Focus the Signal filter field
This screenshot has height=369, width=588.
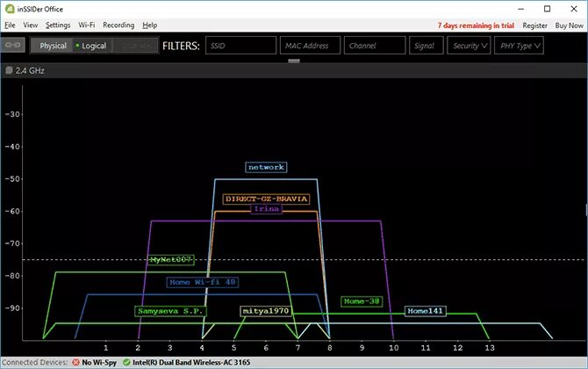[x=427, y=46]
